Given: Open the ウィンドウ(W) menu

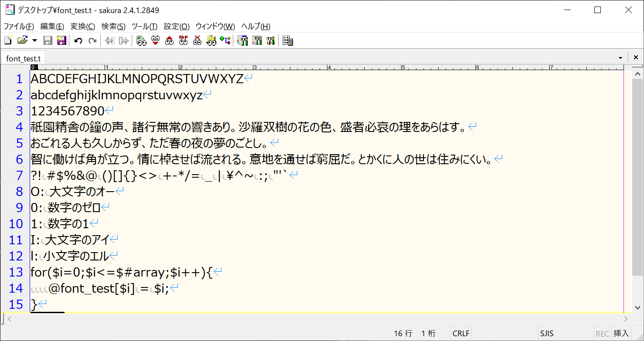Looking at the screenshot, I should [215, 27].
